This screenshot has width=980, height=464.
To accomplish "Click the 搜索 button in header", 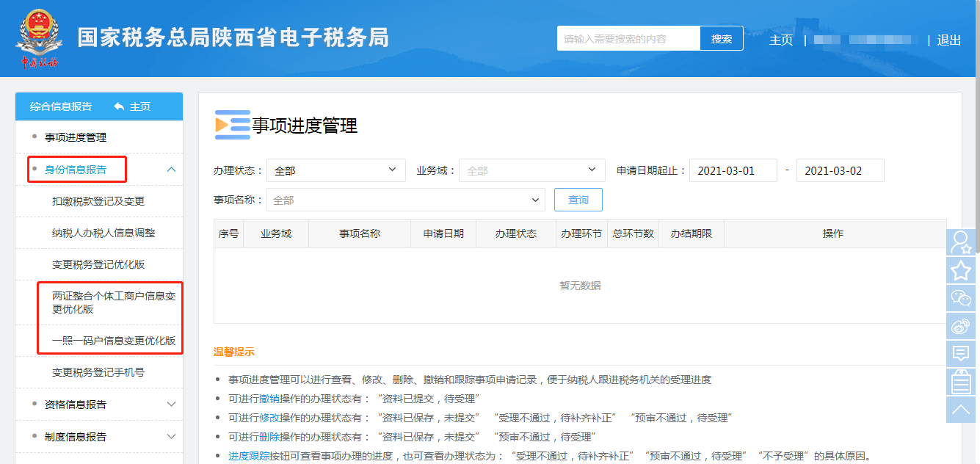I will tap(721, 39).
